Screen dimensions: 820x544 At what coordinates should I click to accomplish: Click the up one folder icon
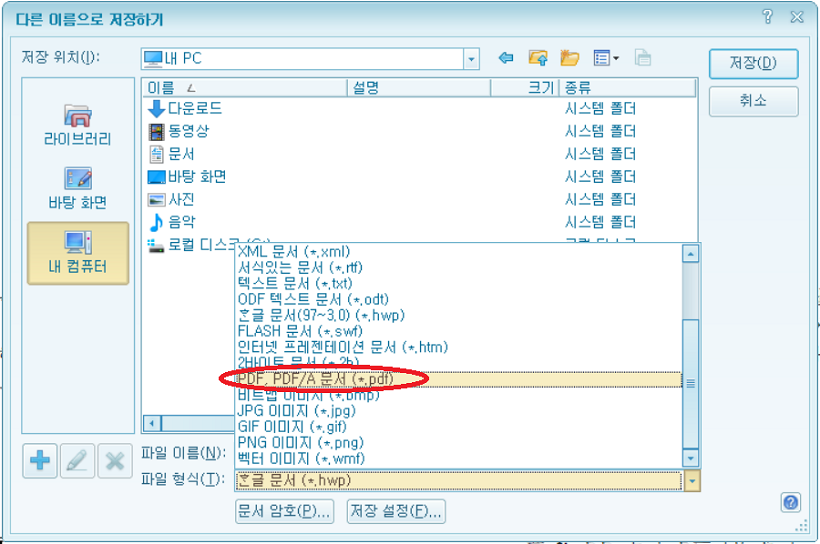tap(538, 58)
